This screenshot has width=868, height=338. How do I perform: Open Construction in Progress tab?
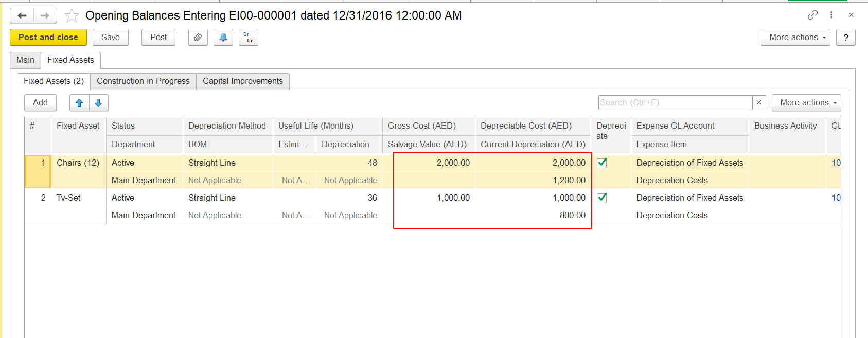143,81
